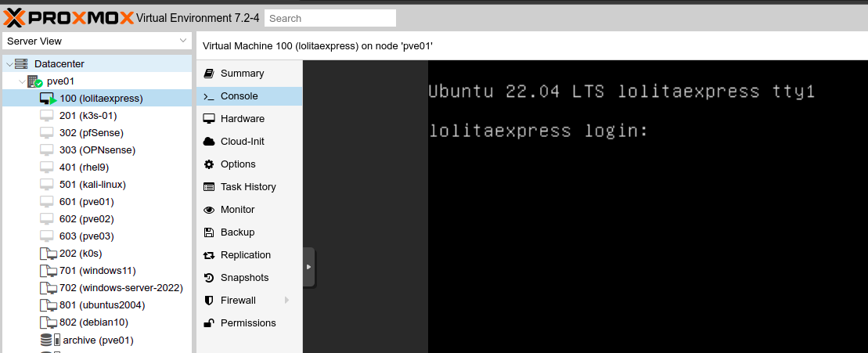This screenshot has height=353, width=868.
Task: Select 601 (pve01) nested VM label
Action: [86, 201]
